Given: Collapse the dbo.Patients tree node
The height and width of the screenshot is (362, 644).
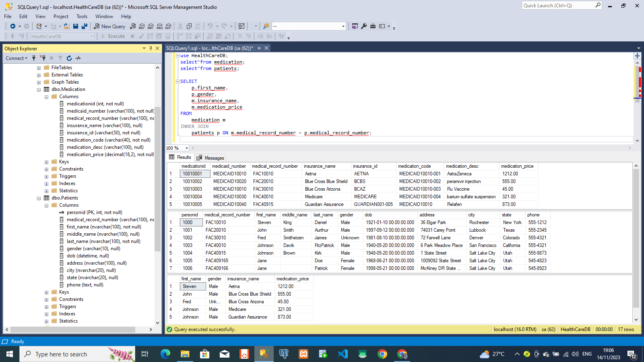Looking at the screenshot, I should point(39,198).
